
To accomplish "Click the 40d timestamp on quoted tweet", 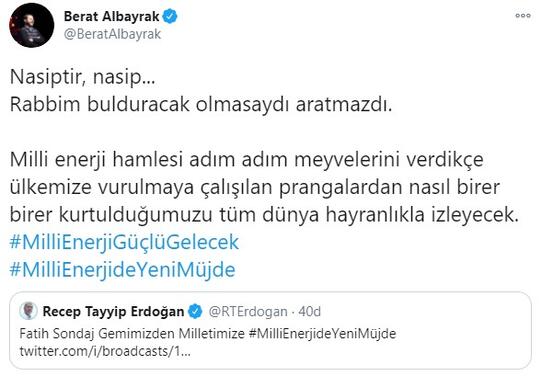I will (x=309, y=311).
